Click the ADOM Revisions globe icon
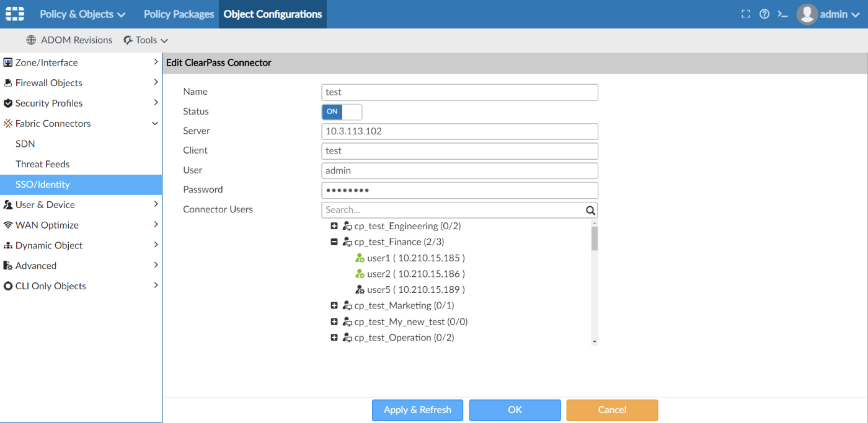The width and height of the screenshot is (868, 423). [31, 40]
